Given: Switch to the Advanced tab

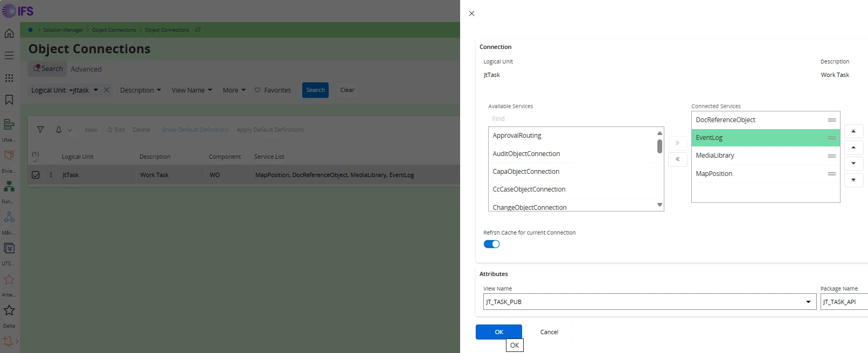Looking at the screenshot, I should [x=86, y=69].
